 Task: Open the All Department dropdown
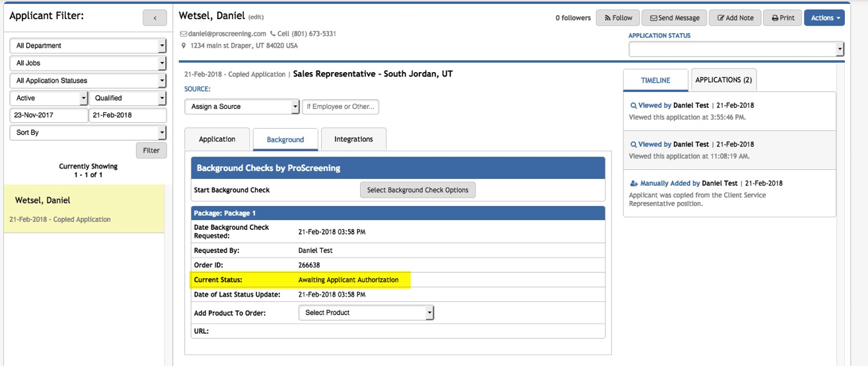coord(88,46)
